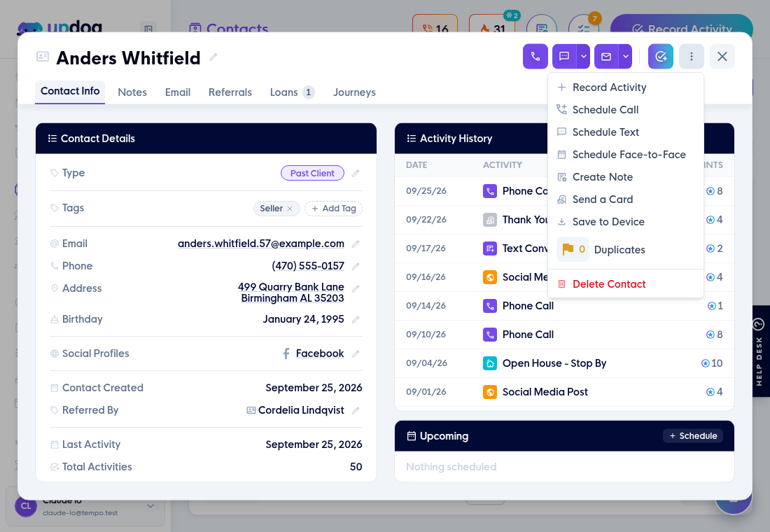Open Duplicates from the menu

626,249
